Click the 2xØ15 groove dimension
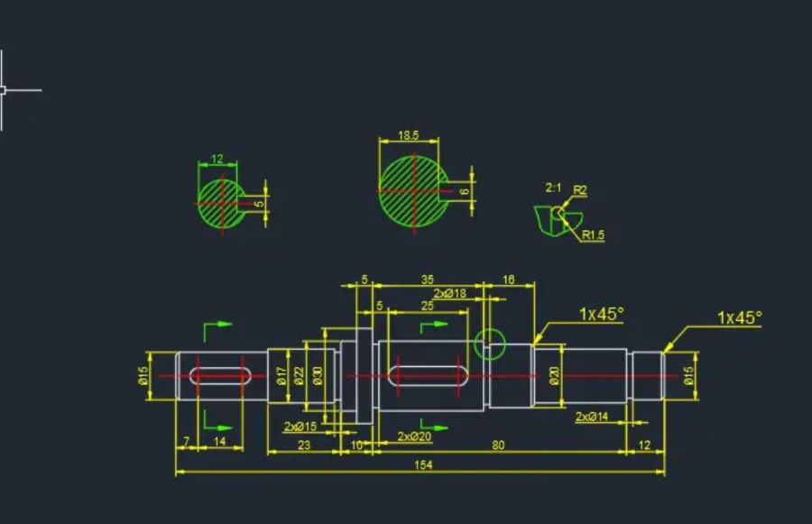 pos(300,427)
